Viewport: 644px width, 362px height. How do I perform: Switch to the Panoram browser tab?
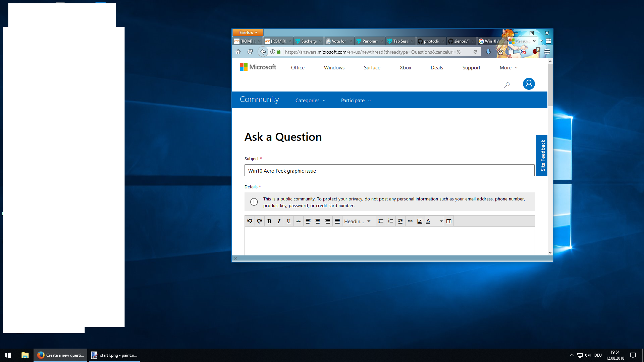point(370,41)
